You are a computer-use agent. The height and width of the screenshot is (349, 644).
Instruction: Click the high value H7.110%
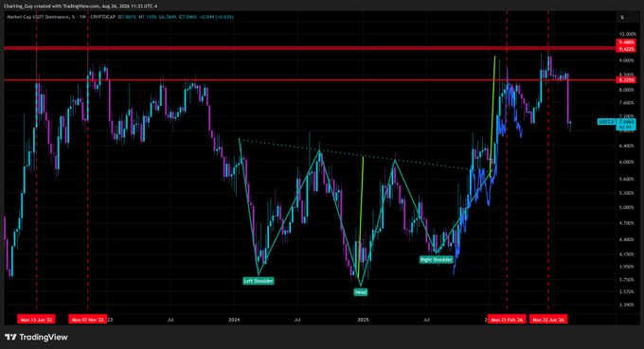click(148, 17)
